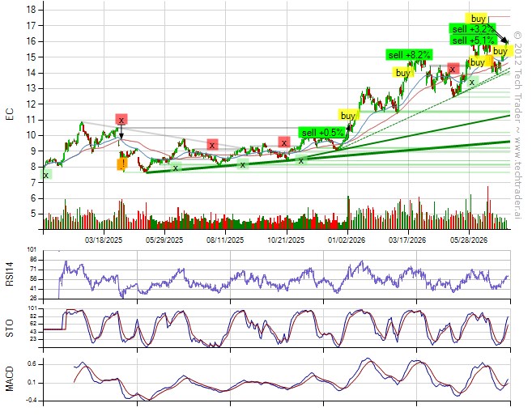Click the 7 price axis value
Image resolution: width=532 pixels, height=416 pixels.
click(x=33, y=183)
